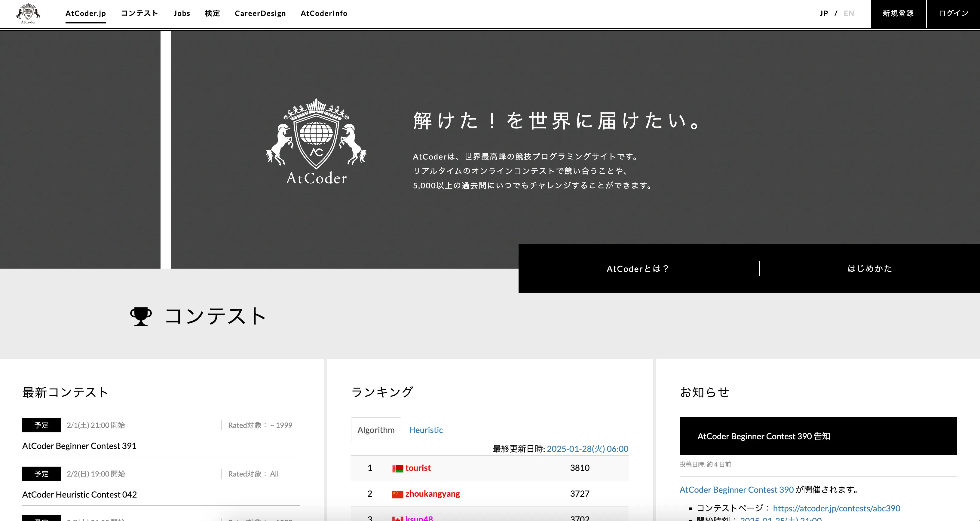Click the Rated対象： All text
Viewport: 980px width, 521px height.
pos(253,474)
